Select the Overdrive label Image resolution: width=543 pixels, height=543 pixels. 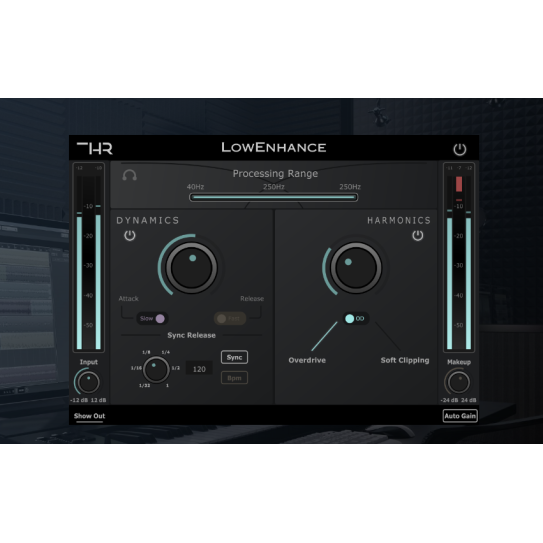point(307,360)
